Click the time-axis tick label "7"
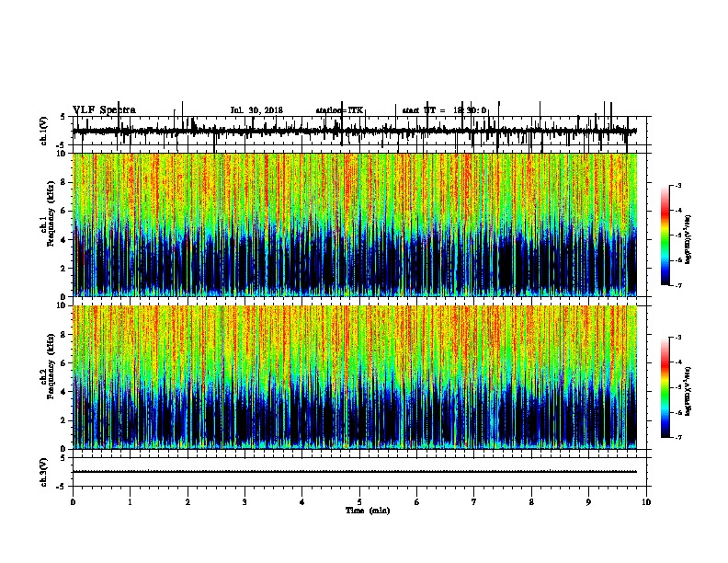 tap(474, 502)
